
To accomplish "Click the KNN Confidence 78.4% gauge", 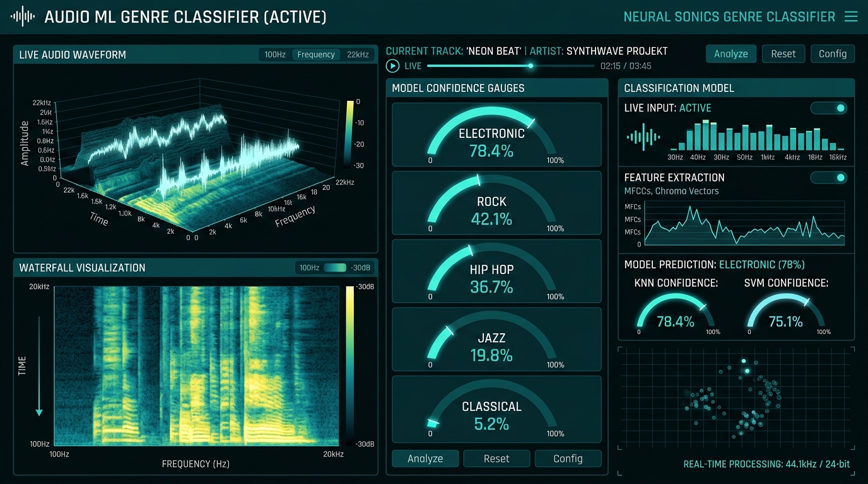I will [675, 315].
